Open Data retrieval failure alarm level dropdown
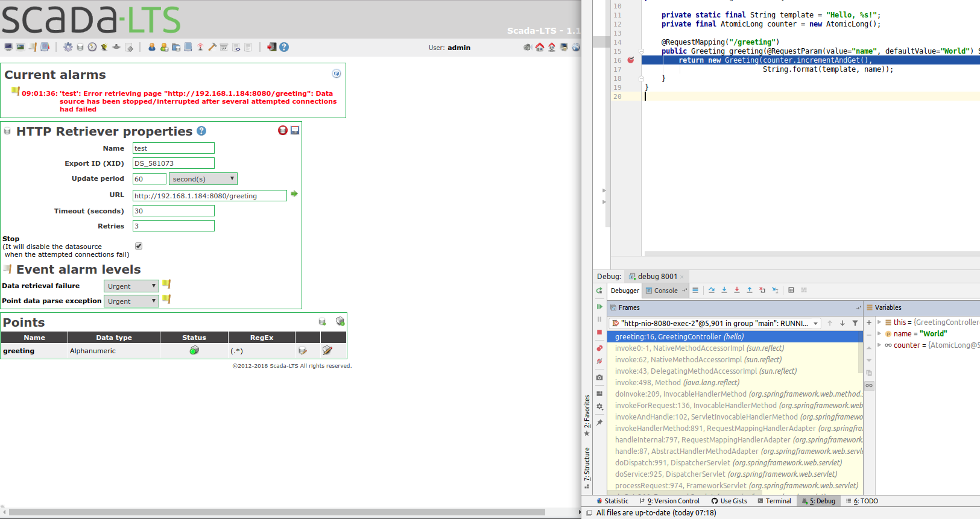Viewport: 980px width, 519px height. [131, 286]
